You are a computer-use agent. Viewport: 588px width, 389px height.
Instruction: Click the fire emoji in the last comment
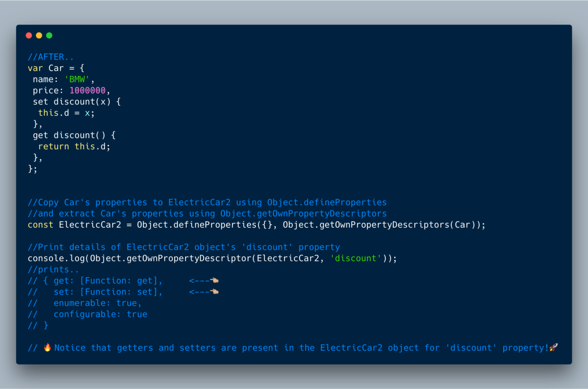coord(47,347)
